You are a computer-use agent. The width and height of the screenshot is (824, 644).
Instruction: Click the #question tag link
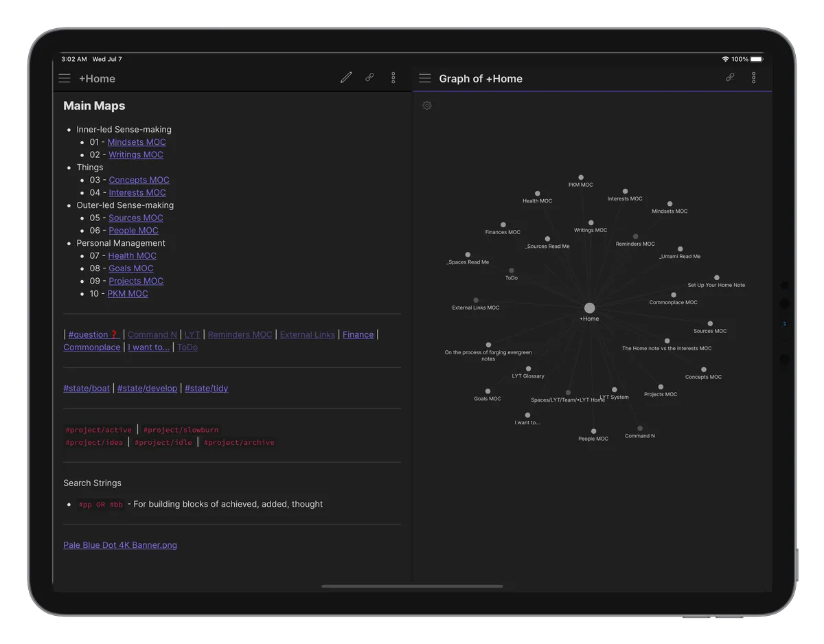[94, 334]
